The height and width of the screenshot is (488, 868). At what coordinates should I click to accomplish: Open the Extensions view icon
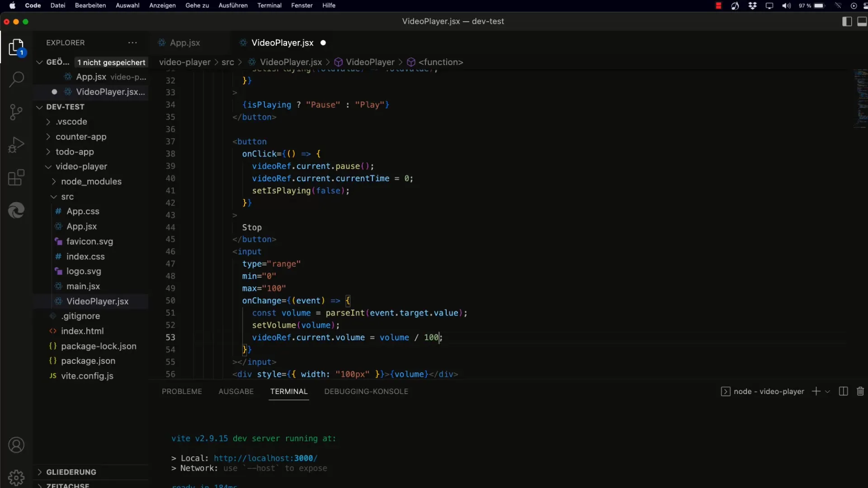[x=16, y=178]
